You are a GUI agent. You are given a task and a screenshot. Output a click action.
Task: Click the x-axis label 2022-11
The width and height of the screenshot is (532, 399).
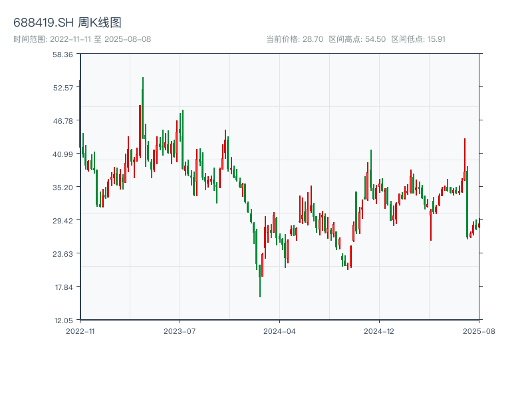click(80, 331)
